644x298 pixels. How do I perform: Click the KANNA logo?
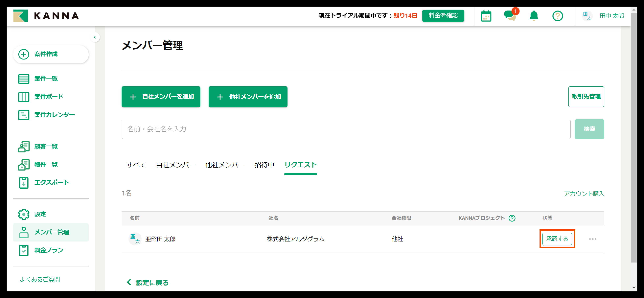click(46, 16)
